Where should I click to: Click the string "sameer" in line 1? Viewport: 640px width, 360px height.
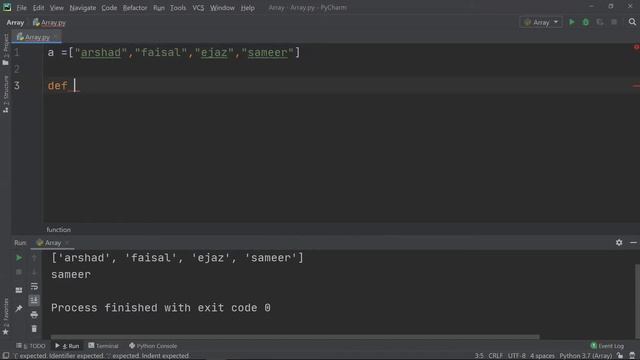(267, 53)
